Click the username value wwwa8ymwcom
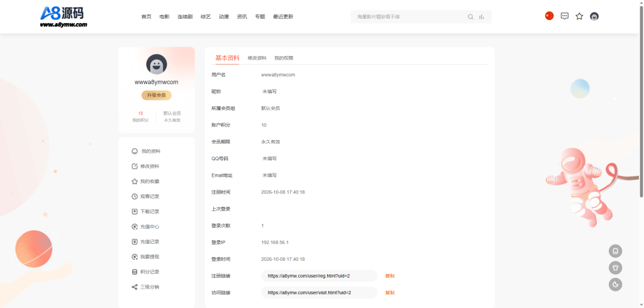644x308 pixels. [278, 75]
